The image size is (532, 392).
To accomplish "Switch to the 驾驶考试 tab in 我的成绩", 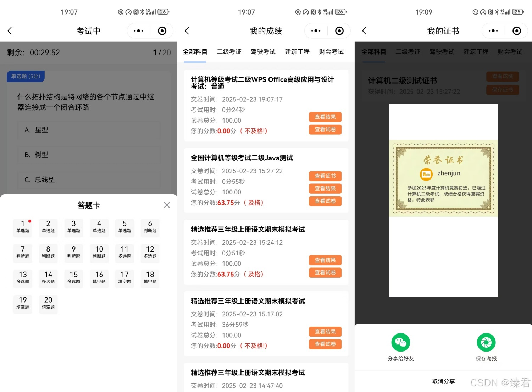I will (263, 52).
